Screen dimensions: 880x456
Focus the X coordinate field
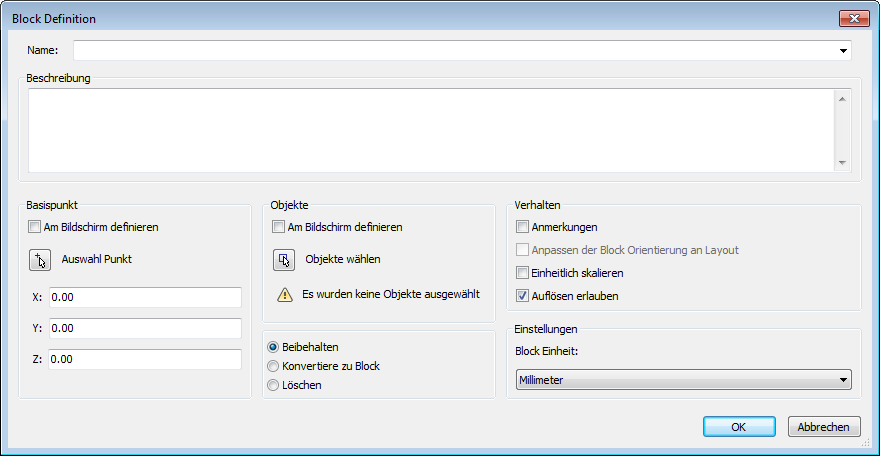pos(145,298)
